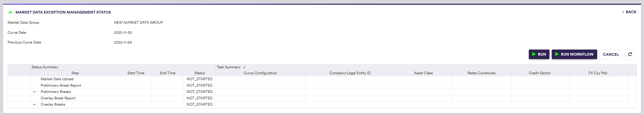Viewport: 644px width, 115px height.
Task: Select the Overlay Break Report row
Action: (58, 98)
